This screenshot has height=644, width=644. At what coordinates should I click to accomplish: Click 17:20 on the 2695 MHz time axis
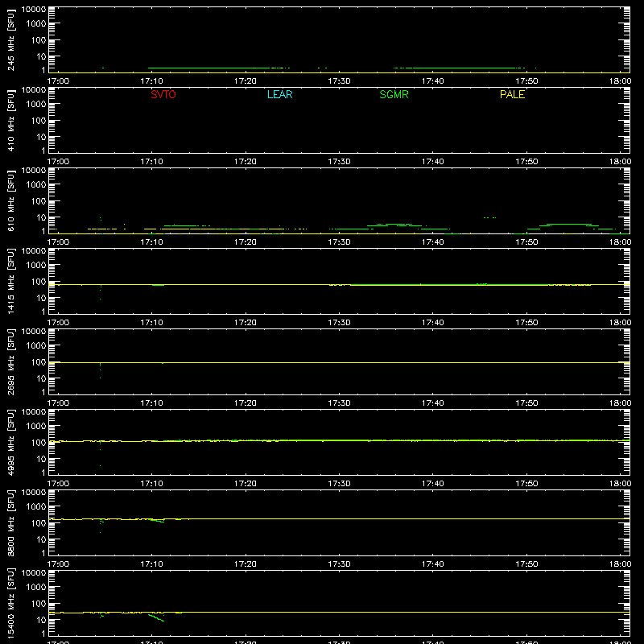click(246, 403)
